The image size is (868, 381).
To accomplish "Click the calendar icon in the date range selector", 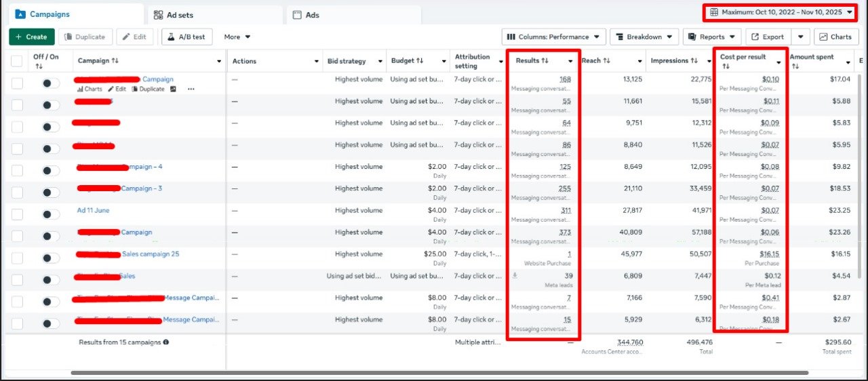I will (x=714, y=12).
